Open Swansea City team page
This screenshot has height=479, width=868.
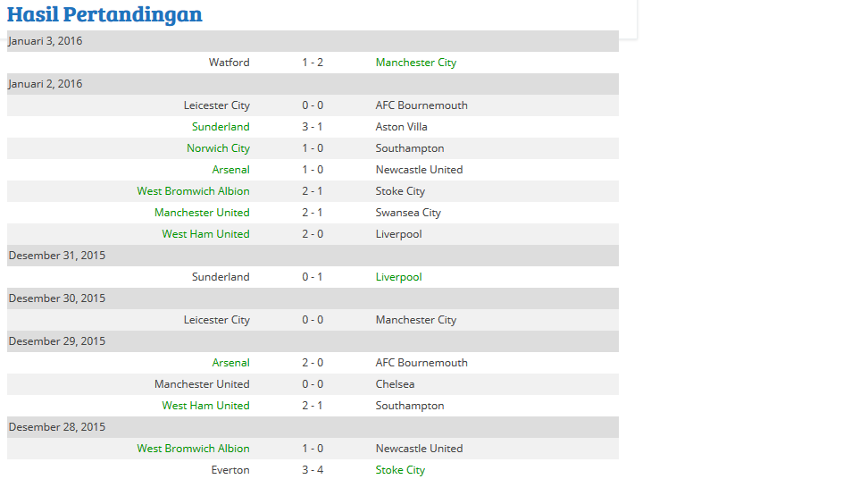(408, 213)
